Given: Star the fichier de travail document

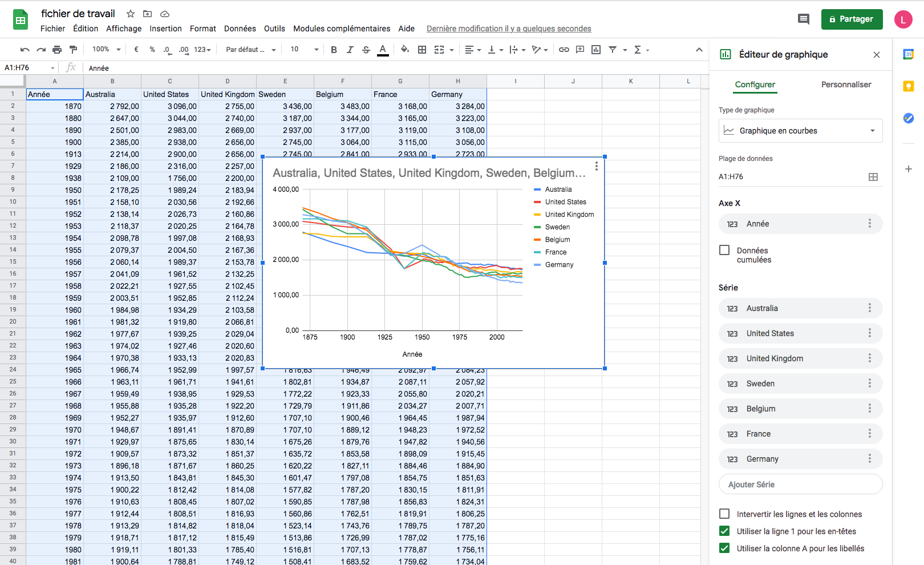Looking at the screenshot, I should pos(131,14).
